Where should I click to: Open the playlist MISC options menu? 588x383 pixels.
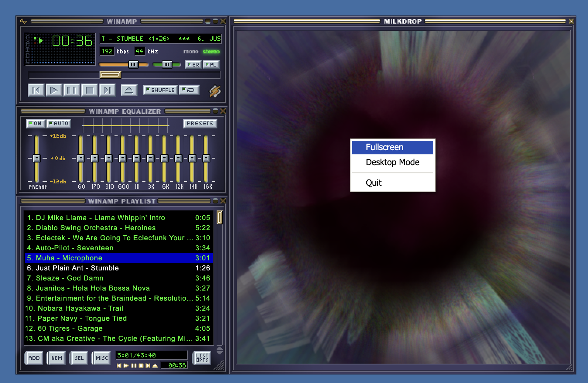(x=102, y=358)
